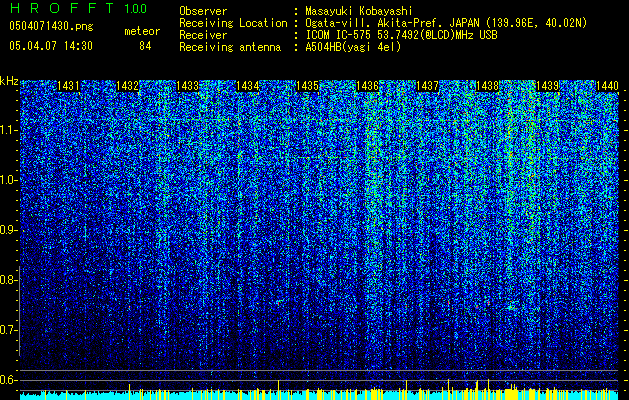Click the 1438 time marker
The width and height of the screenshot is (629, 400).
click(487, 86)
